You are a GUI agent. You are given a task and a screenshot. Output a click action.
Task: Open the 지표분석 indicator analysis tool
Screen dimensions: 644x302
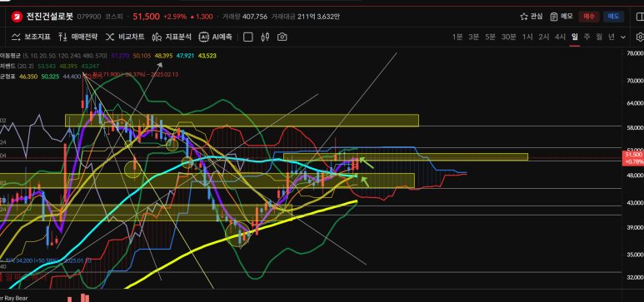point(172,37)
